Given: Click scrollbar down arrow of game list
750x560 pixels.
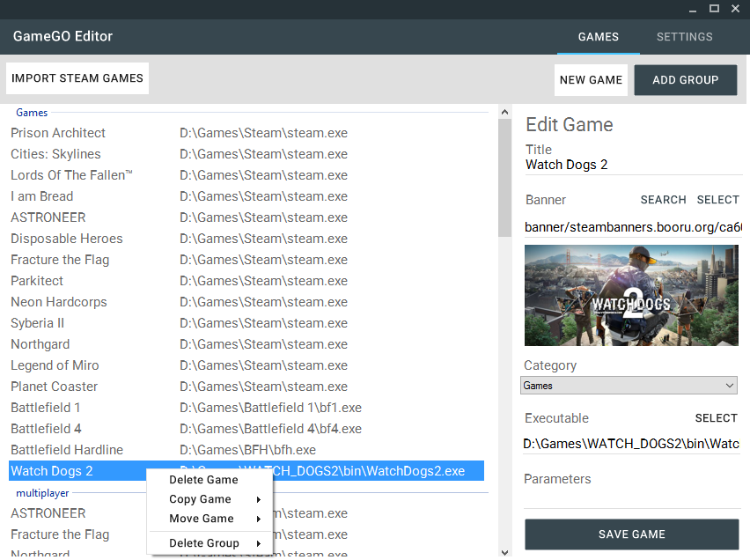Looking at the screenshot, I should [x=504, y=552].
